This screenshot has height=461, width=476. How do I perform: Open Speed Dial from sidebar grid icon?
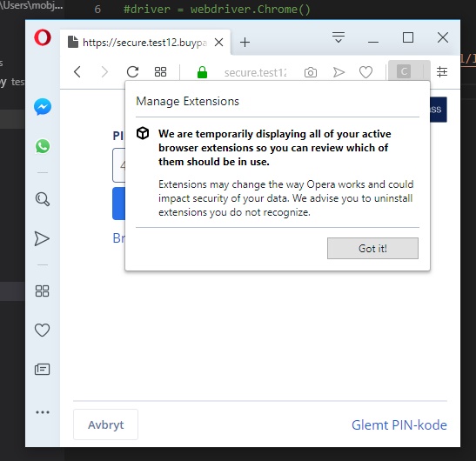pos(42,291)
